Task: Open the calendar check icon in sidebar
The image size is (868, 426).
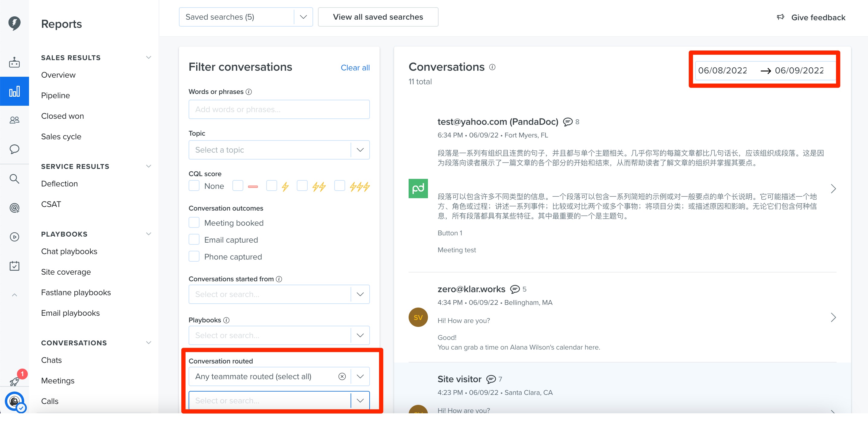Action: (x=14, y=266)
